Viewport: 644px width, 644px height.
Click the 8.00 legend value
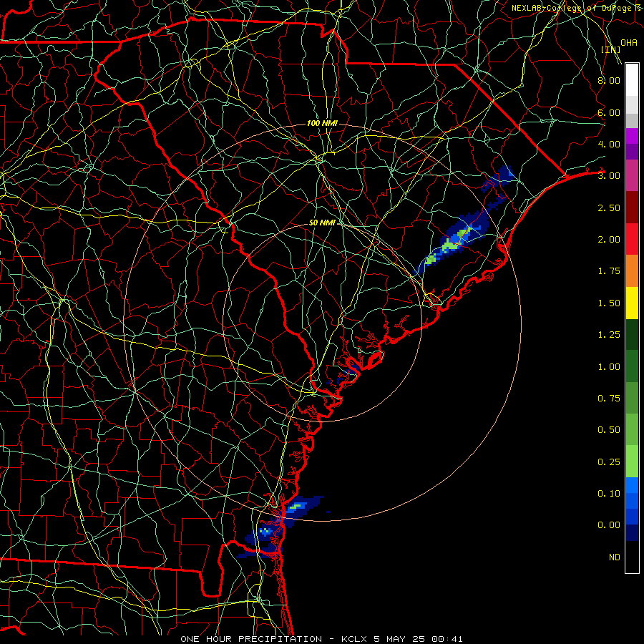tap(609, 80)
